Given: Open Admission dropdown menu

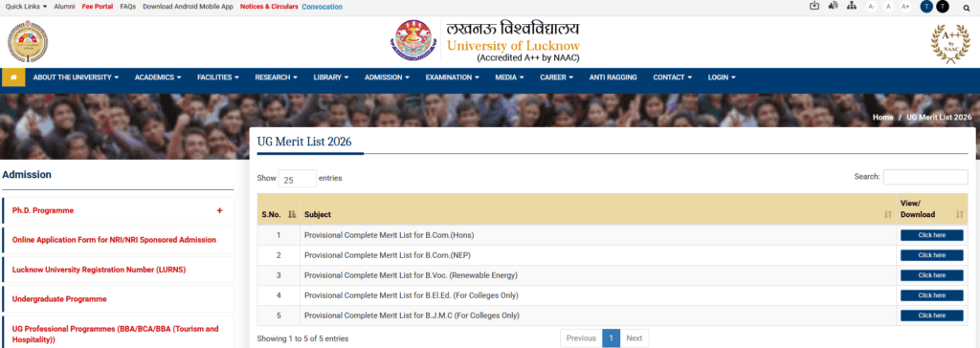Looking at the screenshot, I should tap(387, 77).
